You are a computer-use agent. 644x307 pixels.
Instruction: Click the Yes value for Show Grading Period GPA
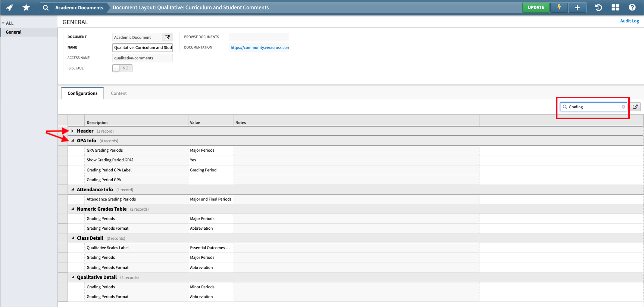(211, 160)
